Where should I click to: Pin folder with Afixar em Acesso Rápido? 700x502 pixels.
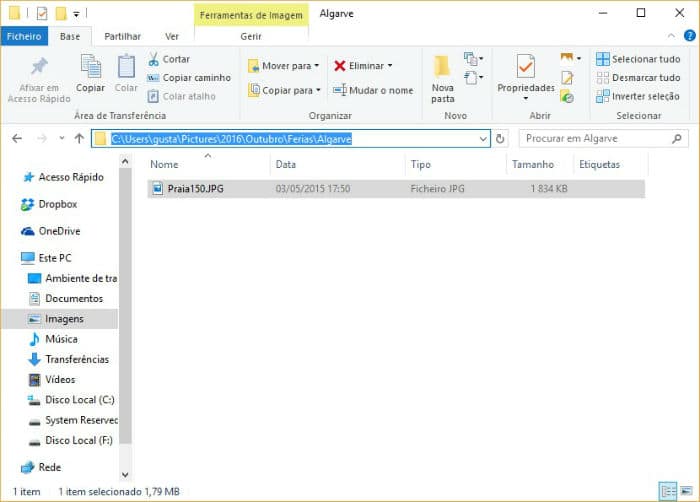(39, 79)
